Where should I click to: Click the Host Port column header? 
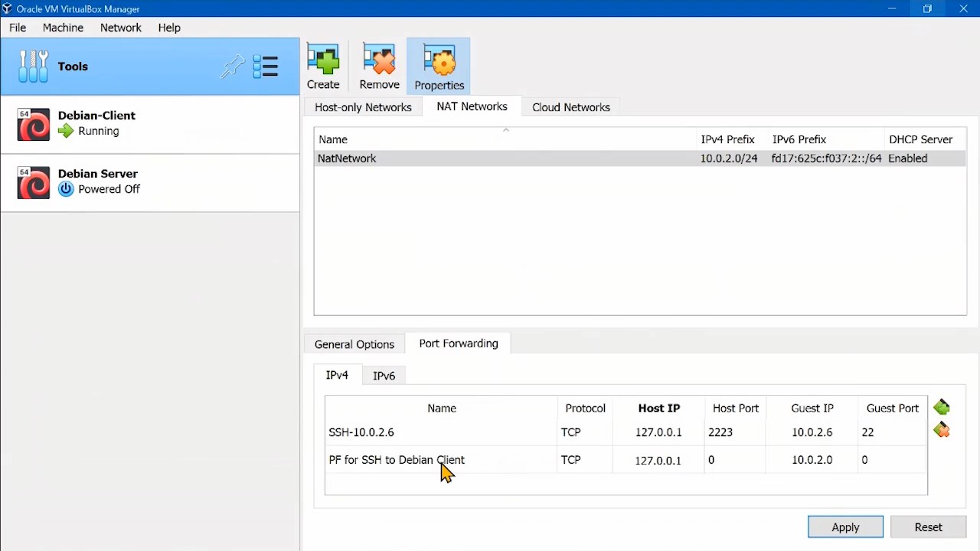pyautogui.click(x=736, y=408)
